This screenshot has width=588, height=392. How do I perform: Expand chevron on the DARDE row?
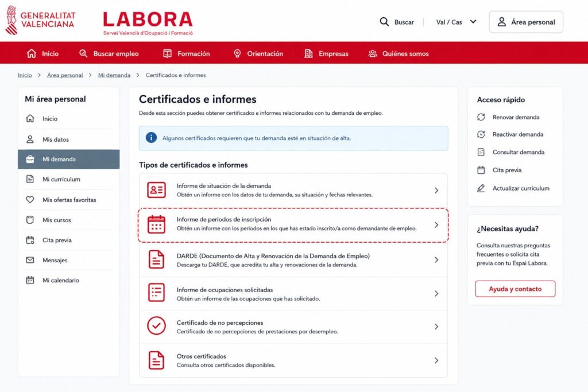coord(436,260)
